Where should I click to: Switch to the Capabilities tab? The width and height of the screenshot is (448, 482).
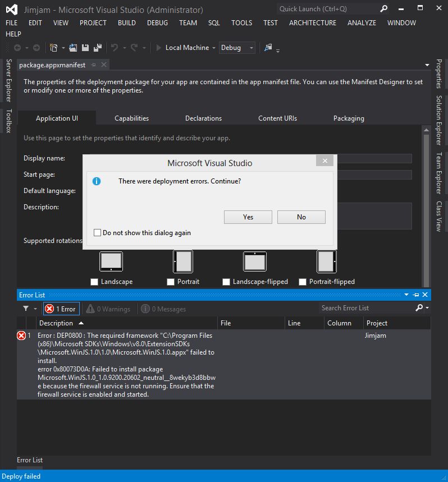coord(131,118)
